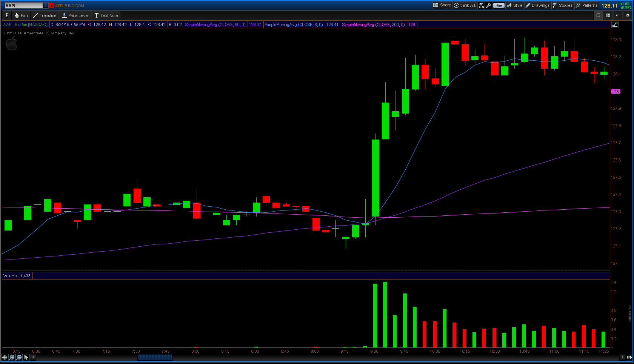Click the APPLE INC COM company name
634x364 pixels.
69,6
